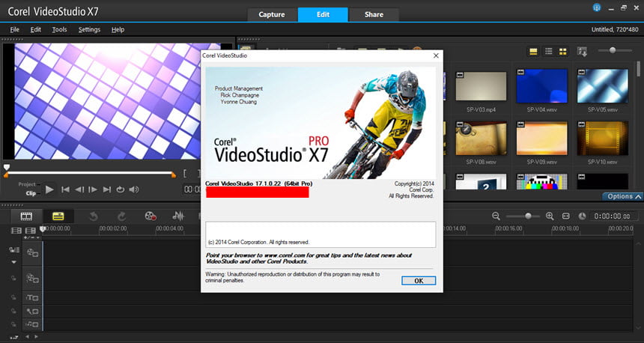Open the Sound Mixer waveform icon
Viewport: 644px width, 343px height.
click(177, 216)
